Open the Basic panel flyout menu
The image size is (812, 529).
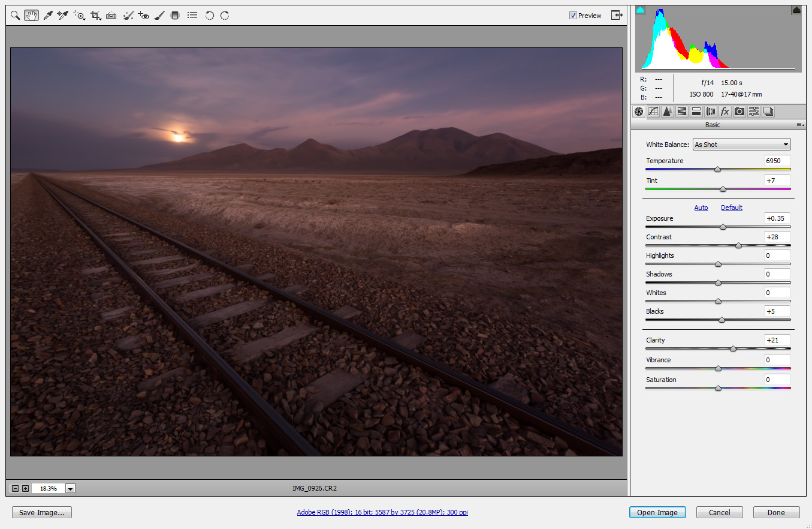pyautogui.click(x=800, y=125)
